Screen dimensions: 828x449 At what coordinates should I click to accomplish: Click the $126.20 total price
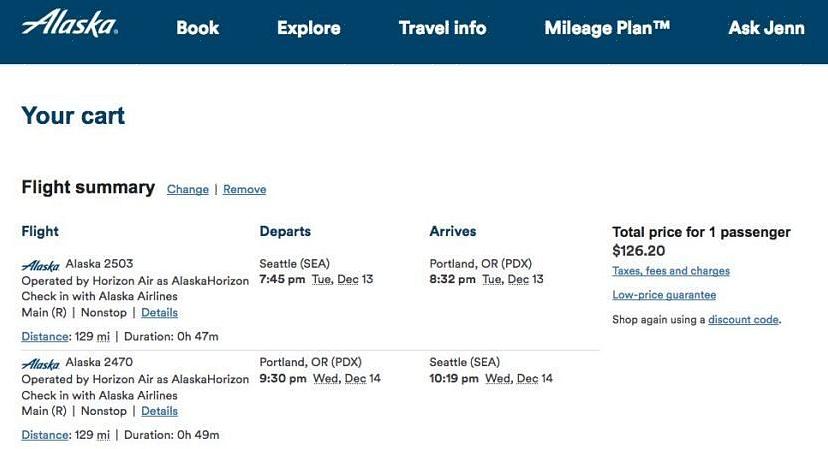[x=639, y=251]
